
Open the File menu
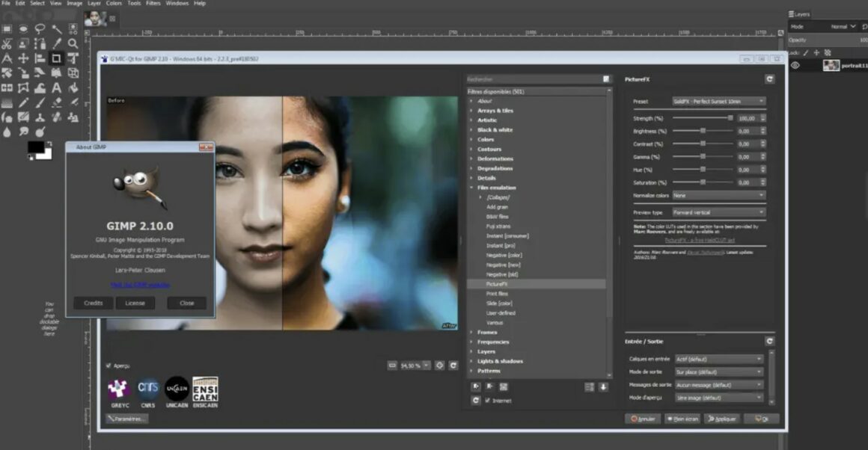[x=5, y=3]
